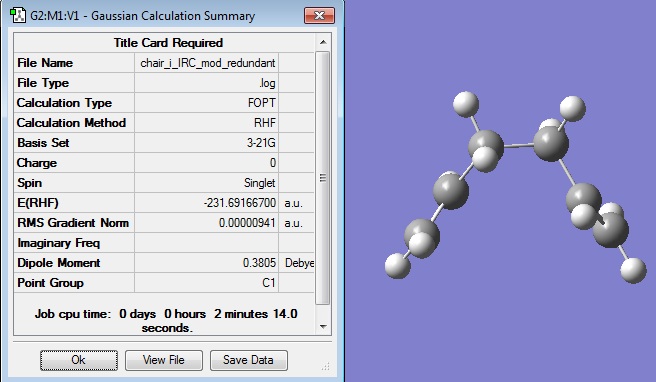656x382 pixels.
Task: Select the E(RHF) energy value cell
Action: 207,203
